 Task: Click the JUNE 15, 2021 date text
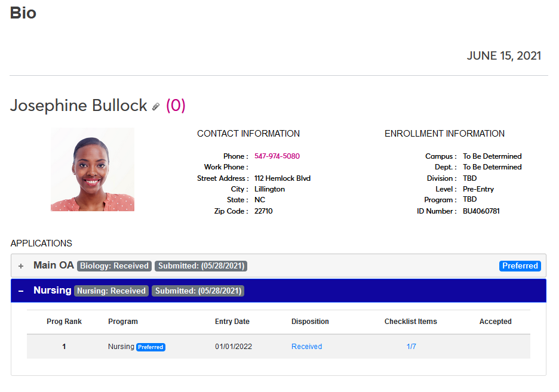pyautogui.click(x=503, y=55)
